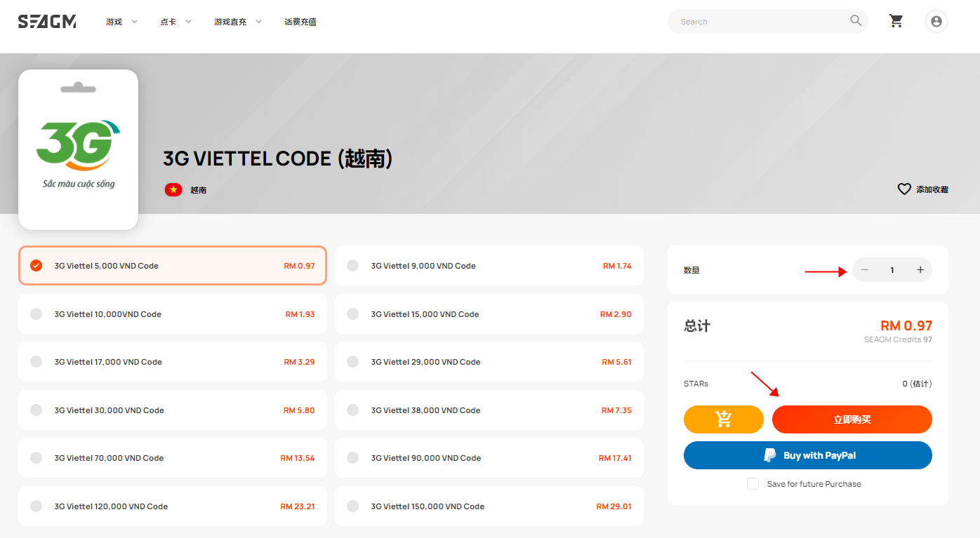
Task: Click the quantity value 1 field
Action: coord(892,270)
